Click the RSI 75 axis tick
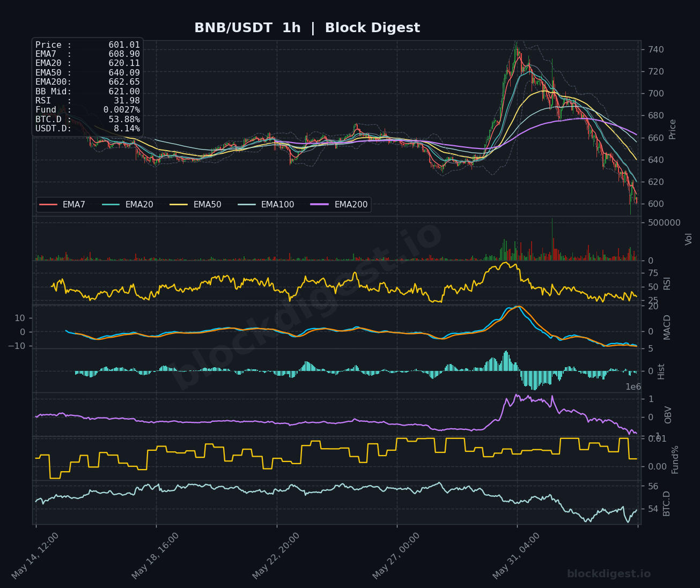The height and width of the screenshot is (588, 700). (x=653, y=273)
